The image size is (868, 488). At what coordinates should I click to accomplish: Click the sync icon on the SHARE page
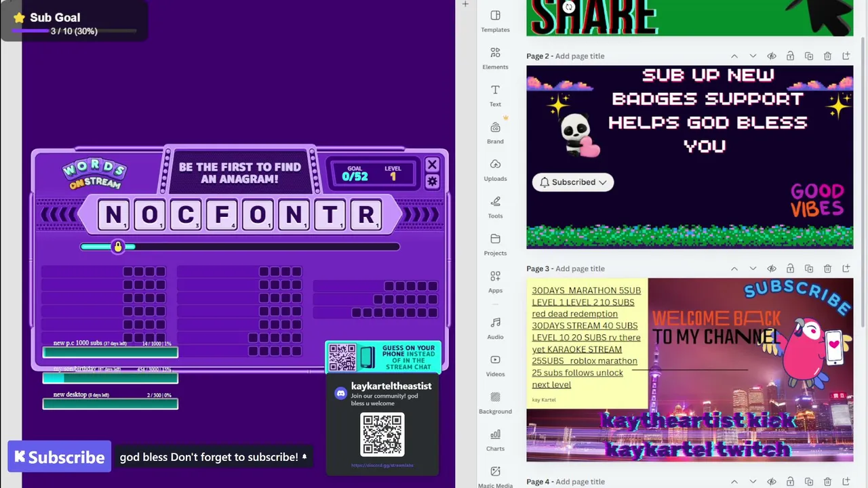point(569,7)
